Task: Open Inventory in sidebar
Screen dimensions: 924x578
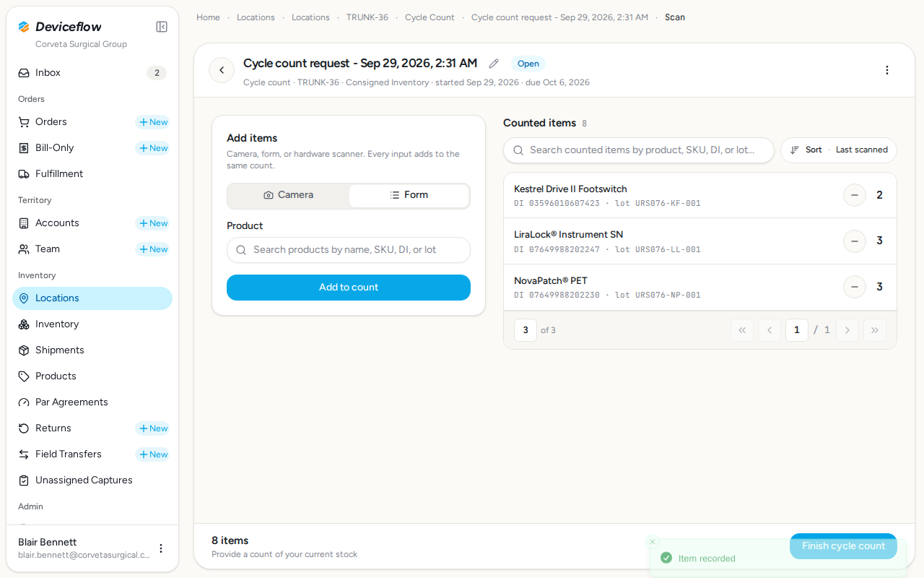Action: click(92, 324)
